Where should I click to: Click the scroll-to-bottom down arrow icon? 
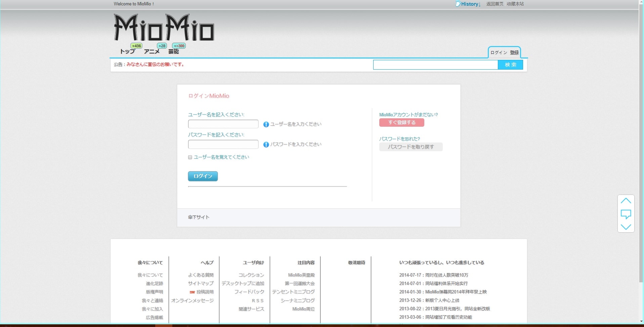click(626, 227)
